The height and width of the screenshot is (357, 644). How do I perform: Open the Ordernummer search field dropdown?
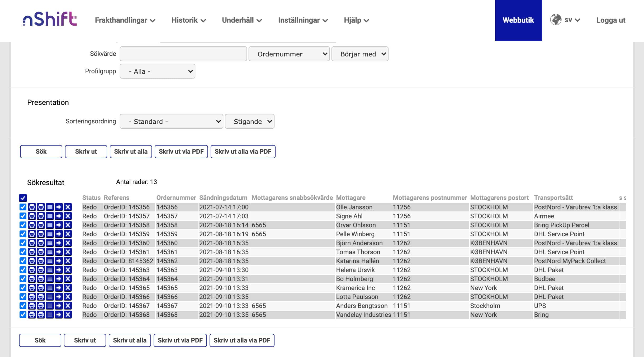tap(289, 54)
